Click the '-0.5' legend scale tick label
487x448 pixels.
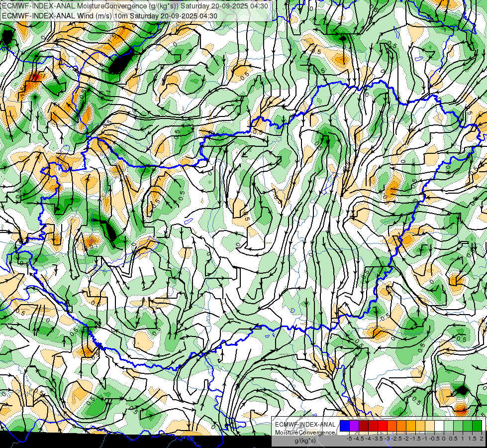(434, 439)
